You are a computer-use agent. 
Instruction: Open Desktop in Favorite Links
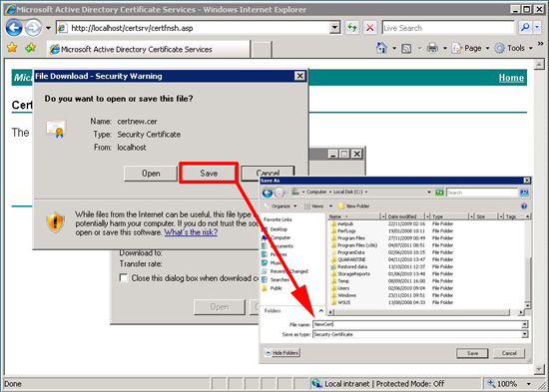(x=274, y=229)
